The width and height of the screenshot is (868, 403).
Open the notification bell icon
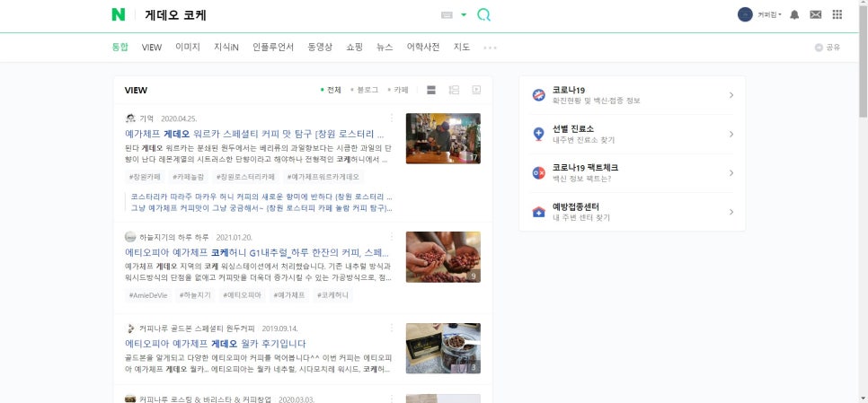click(794, 15)
